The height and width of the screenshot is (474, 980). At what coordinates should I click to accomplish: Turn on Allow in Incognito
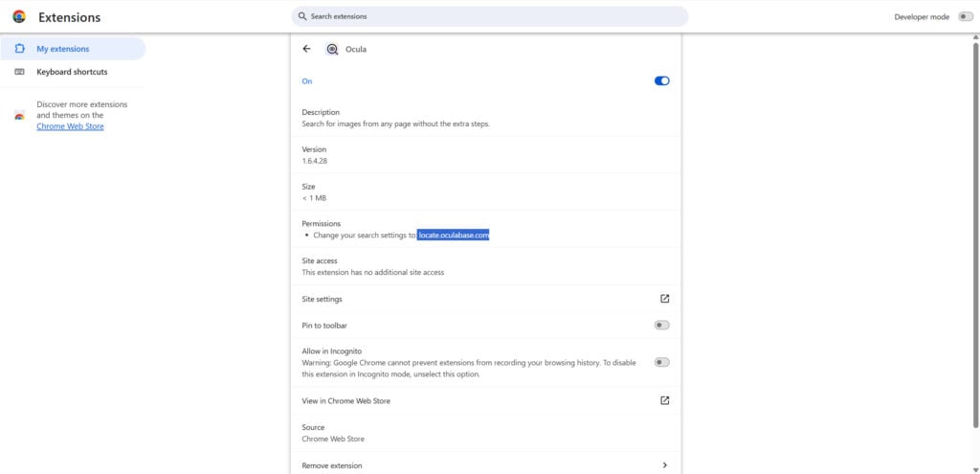coord(661,362)
